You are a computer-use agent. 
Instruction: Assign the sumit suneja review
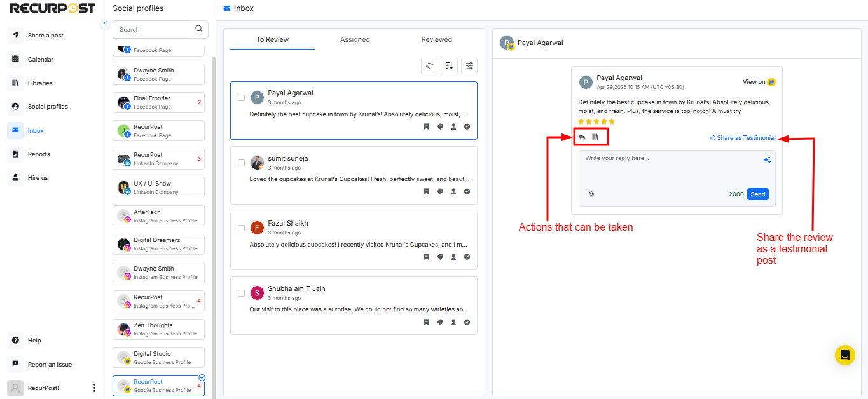coord(453,191)
